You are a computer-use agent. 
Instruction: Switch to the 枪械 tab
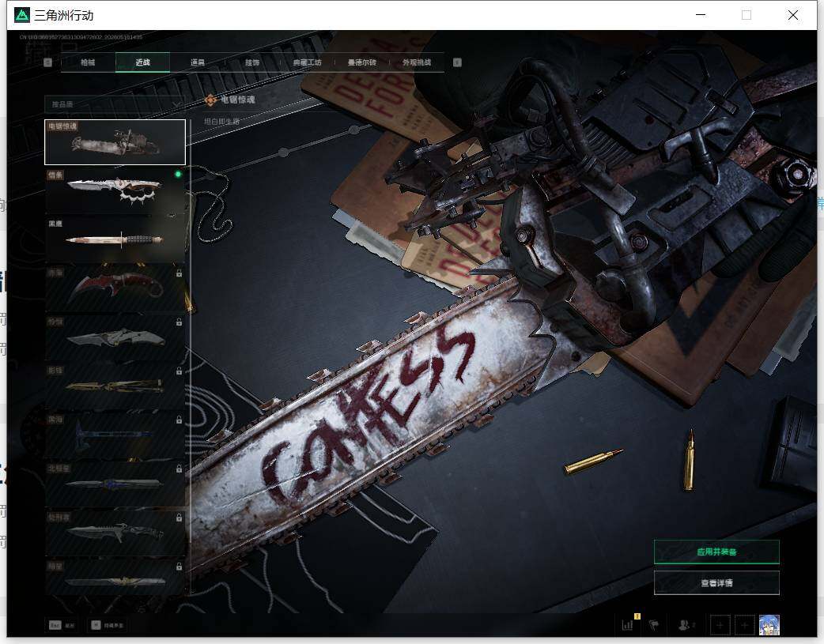[88, 62]
